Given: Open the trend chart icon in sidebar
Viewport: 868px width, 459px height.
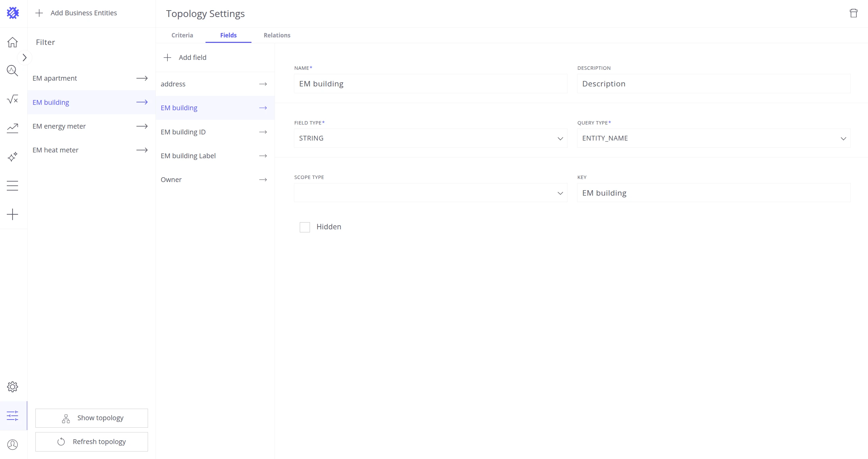Looking at the screenshot, I should (x=13, y=128).
